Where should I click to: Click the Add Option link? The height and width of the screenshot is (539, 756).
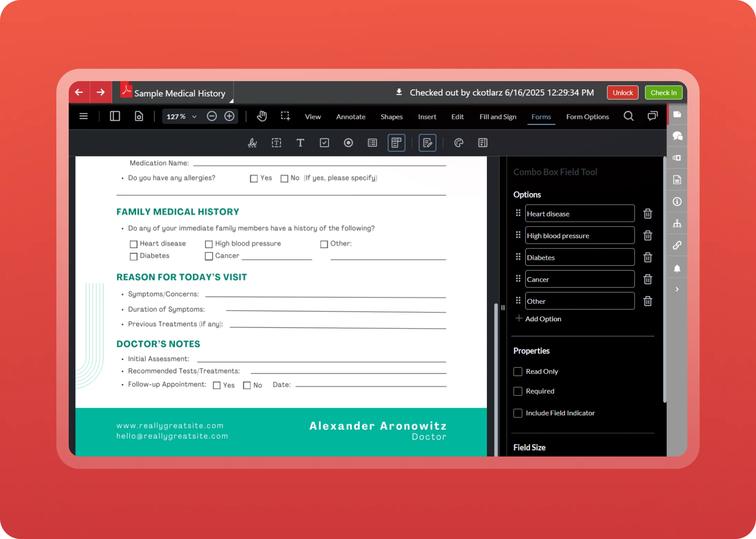(x=543, y=319)
